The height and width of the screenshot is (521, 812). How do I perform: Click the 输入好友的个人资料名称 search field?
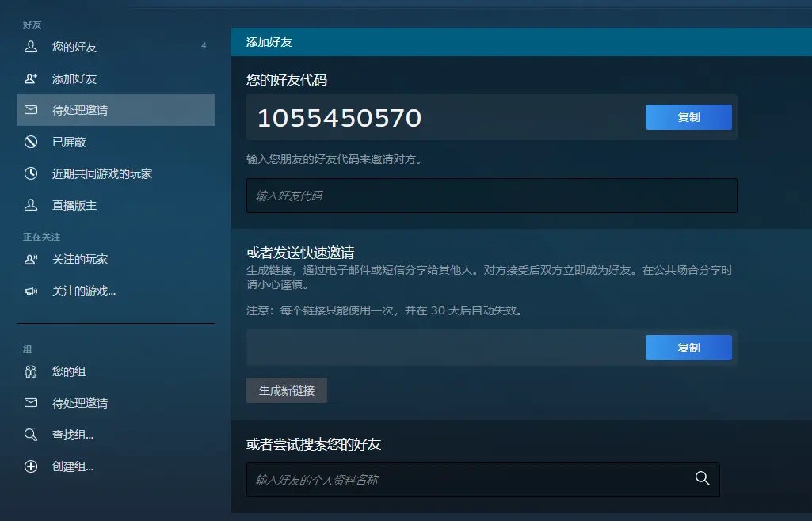tap(467, 480)
